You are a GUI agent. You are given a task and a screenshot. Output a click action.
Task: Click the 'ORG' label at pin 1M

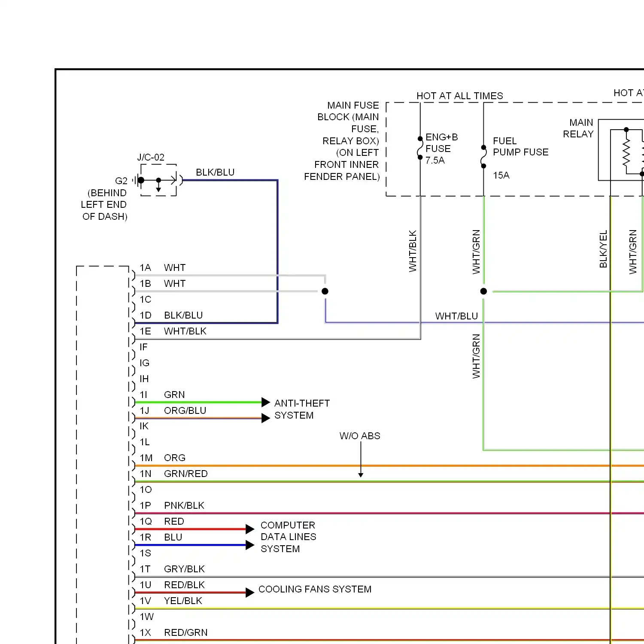[175, 458]
